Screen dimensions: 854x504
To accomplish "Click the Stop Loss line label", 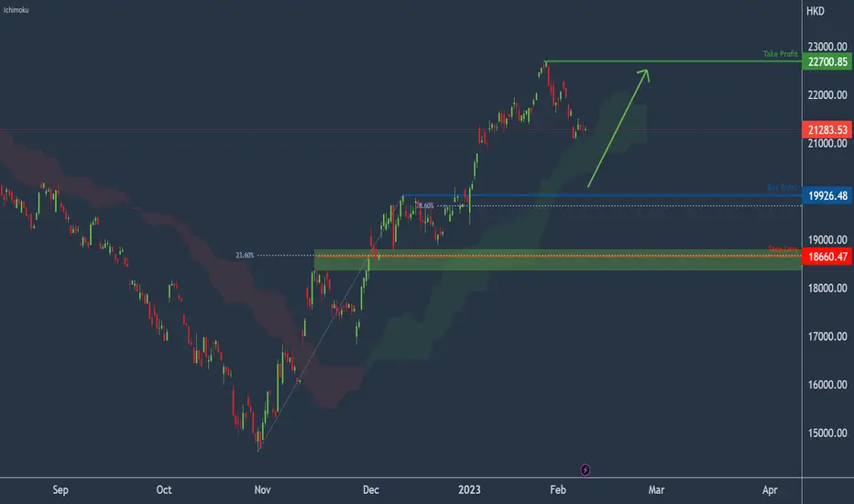I will click(x=783, y=248).
